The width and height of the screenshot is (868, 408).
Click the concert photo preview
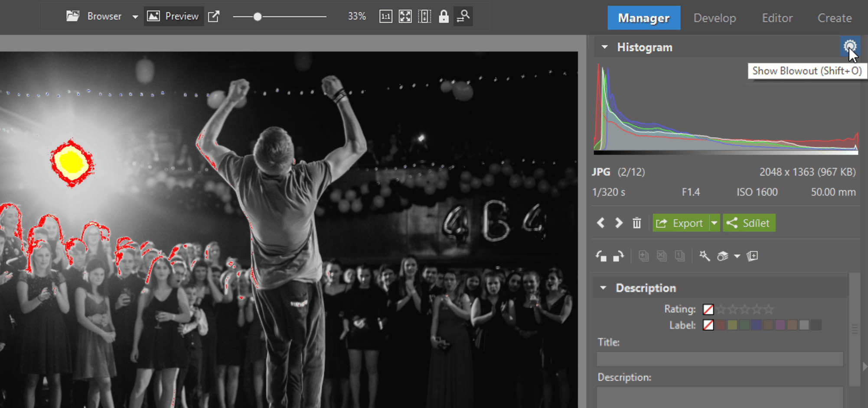(x=289, y=230)
